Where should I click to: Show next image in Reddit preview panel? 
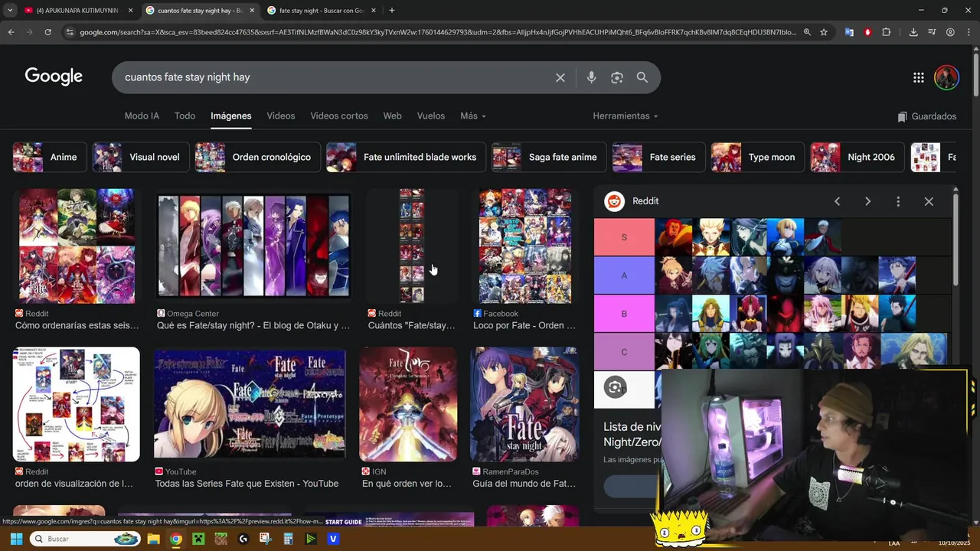867,201
